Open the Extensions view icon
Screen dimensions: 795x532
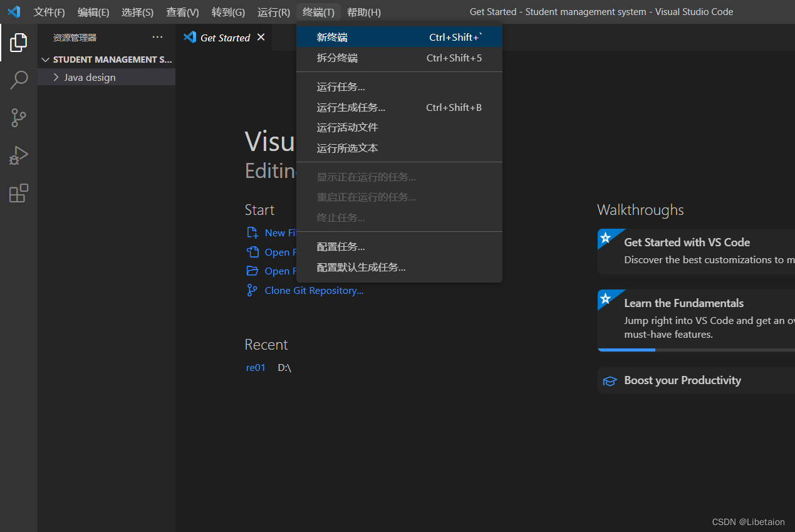19,192
